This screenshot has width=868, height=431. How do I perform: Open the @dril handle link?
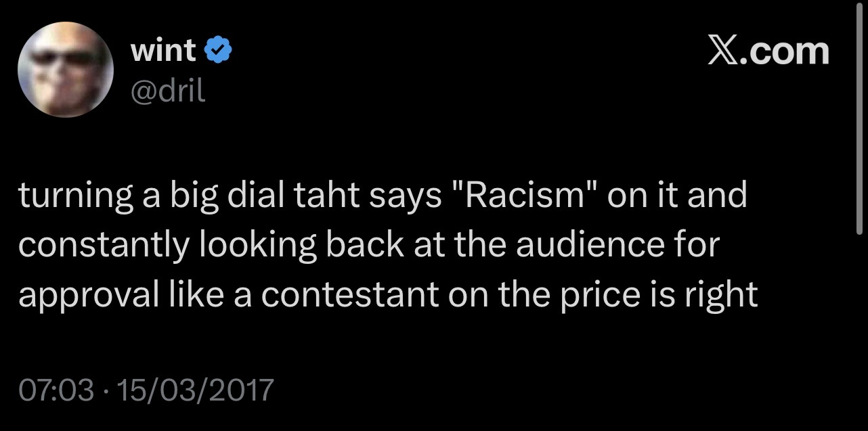[x=167, y=91]
